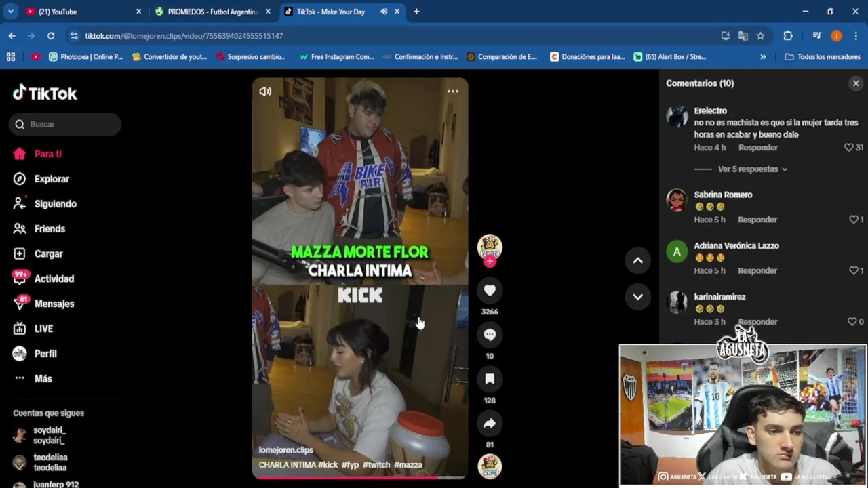Go back in browser

12,35
